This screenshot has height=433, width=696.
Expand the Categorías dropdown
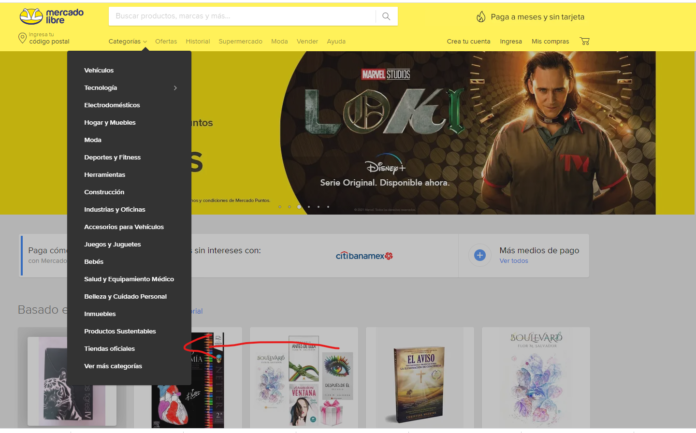point(128,41)
